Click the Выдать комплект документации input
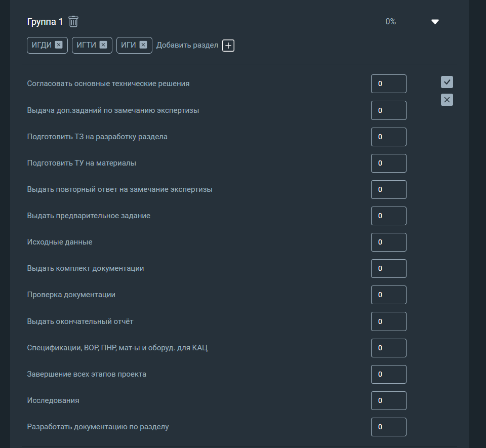The image size is (486, 448). tap(389, 269)
